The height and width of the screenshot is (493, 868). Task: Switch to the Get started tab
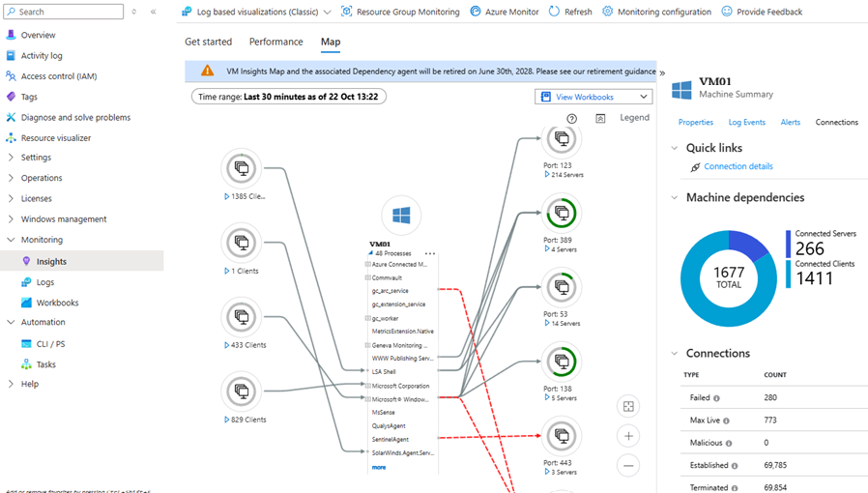tap(208, 43)
